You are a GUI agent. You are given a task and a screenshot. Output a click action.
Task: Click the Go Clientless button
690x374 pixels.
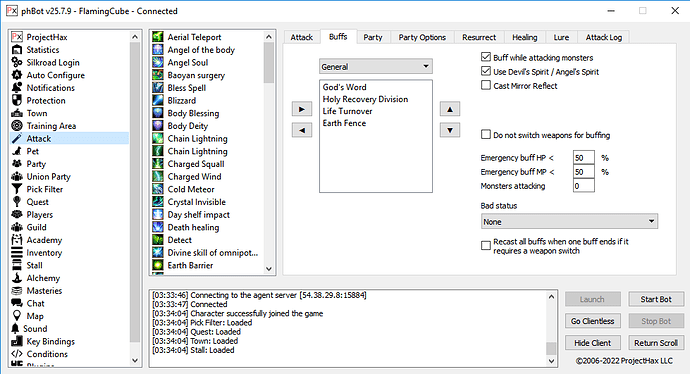click(x=592, y=321)
